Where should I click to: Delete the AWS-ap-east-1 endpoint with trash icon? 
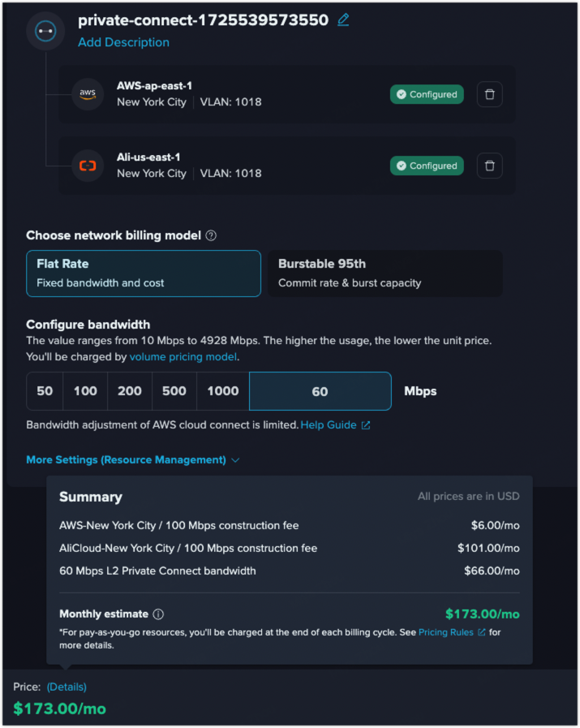[489, 94]
